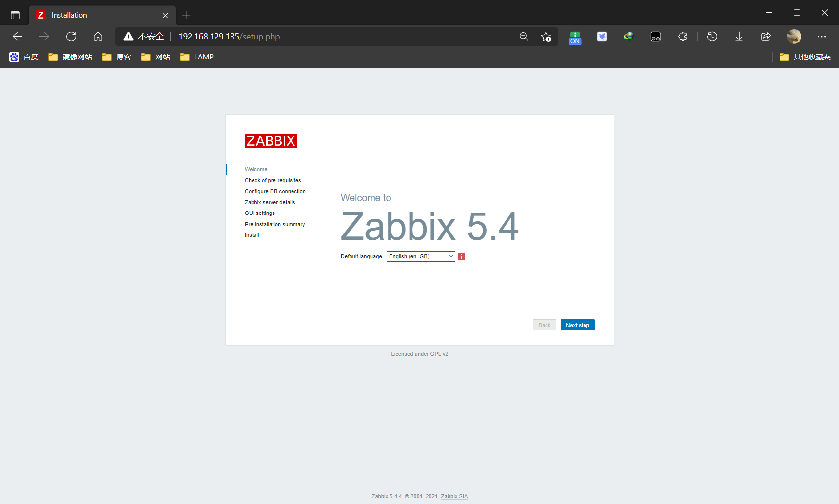This screenshot has width=839, height=504.
Task: Click the browser Forward arrow
Action: point(44,37)
